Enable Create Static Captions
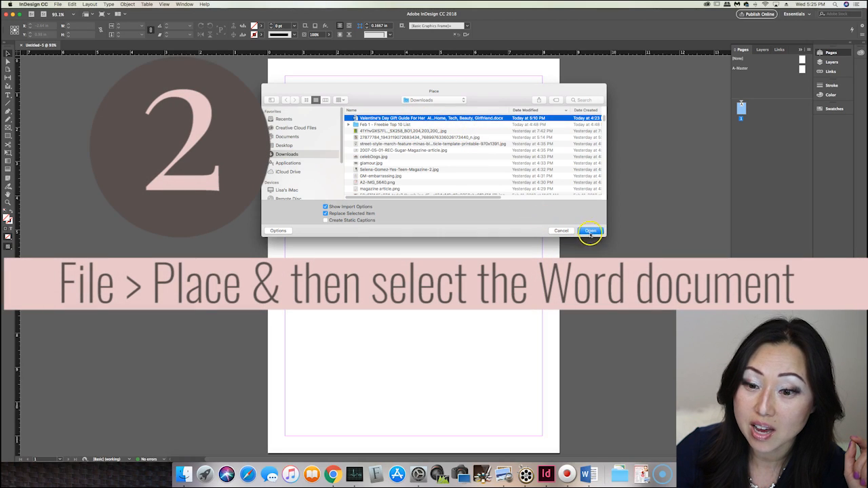Image resolution: width=868 pixels, height=488 pixels. [x=325, y=220]
